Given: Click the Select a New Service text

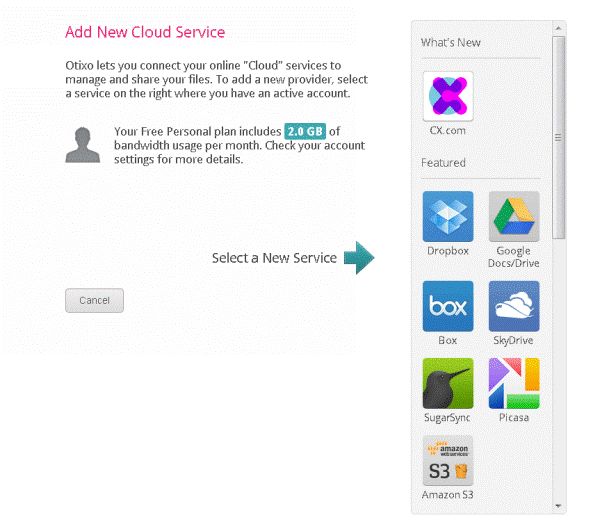Looking at the screenshot, I should (x=274, y=258).
